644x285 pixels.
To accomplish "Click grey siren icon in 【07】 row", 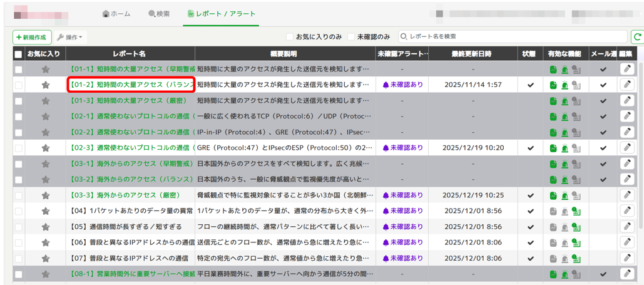I will pyautogui.click(x=565, y=258).
